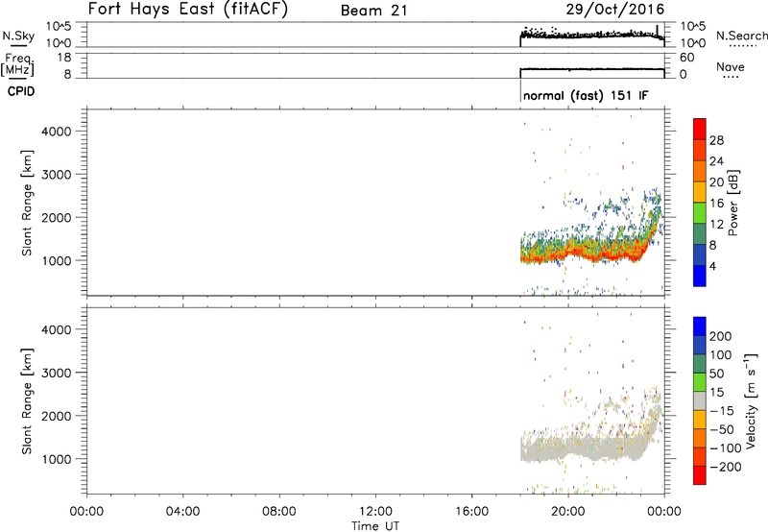Click the "-200" label on the velocity color bar
This screenshot has height=532, width=768.
click(x=726, y=467)
